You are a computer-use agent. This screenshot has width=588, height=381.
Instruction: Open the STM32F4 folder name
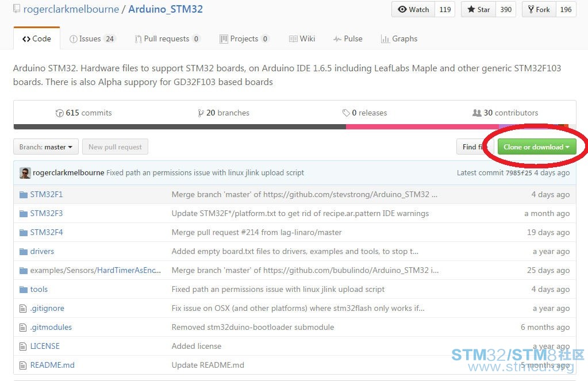(47, 233)
